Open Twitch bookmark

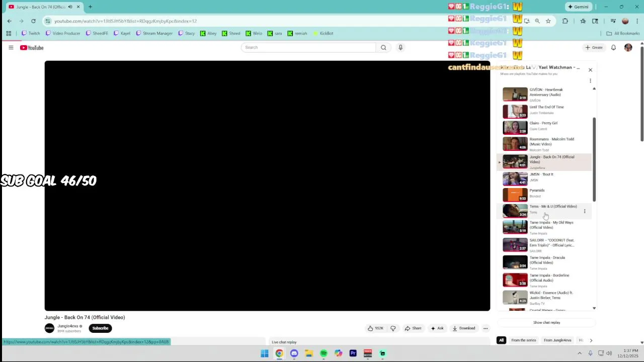(x=31, y=33)
